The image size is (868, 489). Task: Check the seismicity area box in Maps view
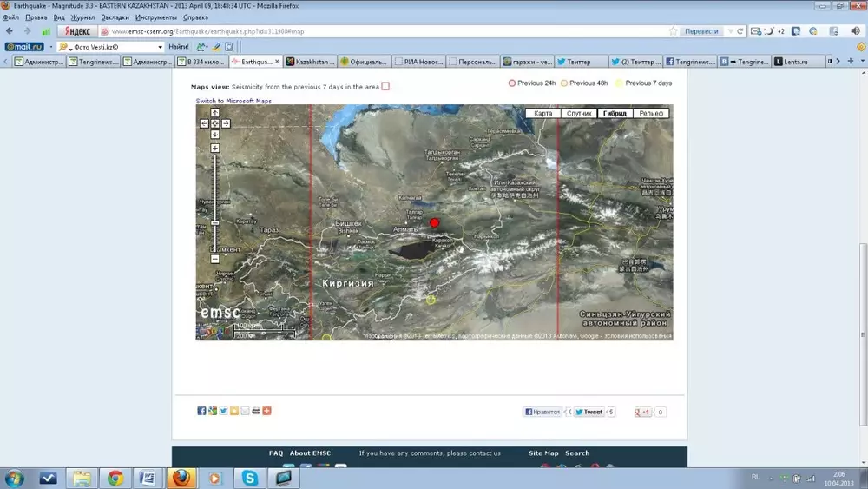[385, 86]
